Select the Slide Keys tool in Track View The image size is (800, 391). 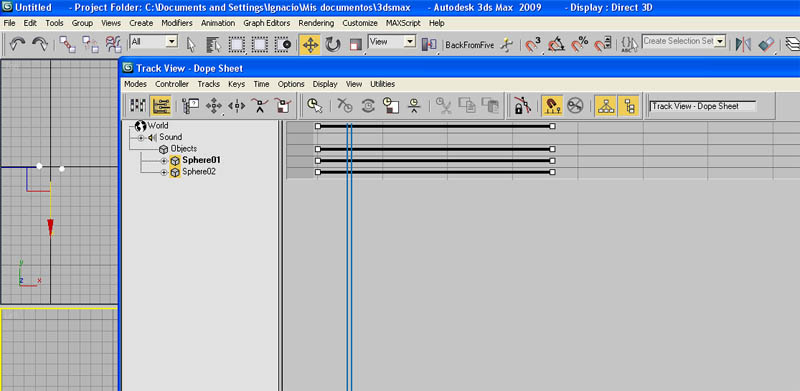click(x=236, y=106)
